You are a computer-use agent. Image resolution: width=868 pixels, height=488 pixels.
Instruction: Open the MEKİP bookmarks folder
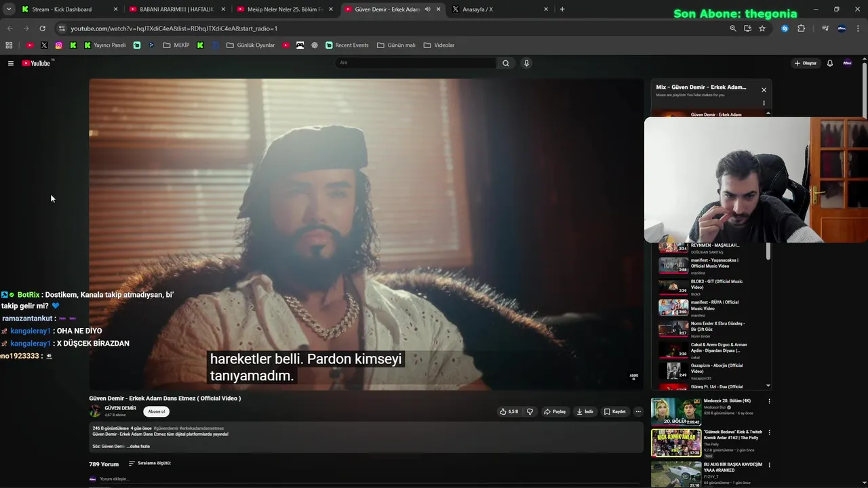pos(176,45)
